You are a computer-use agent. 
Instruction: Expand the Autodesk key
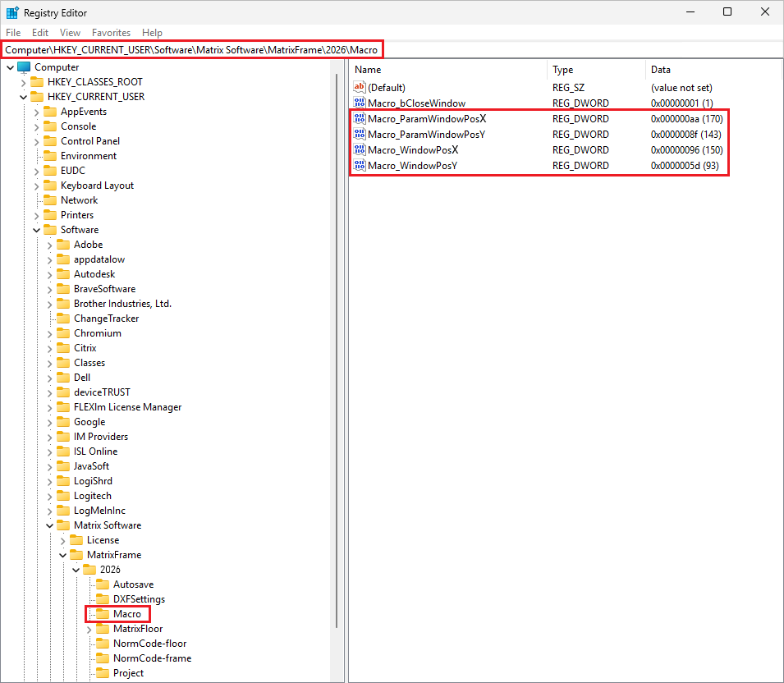(x=49, y=274)
